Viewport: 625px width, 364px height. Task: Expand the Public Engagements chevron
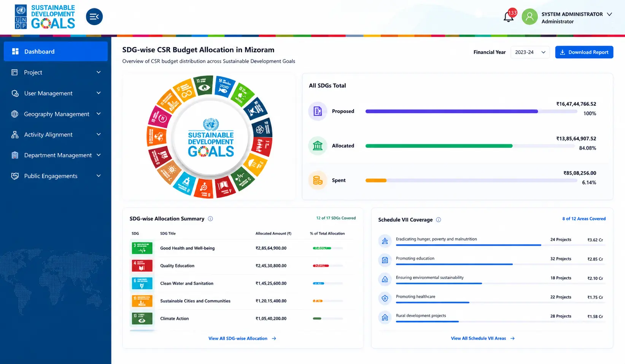coord(99,176)
